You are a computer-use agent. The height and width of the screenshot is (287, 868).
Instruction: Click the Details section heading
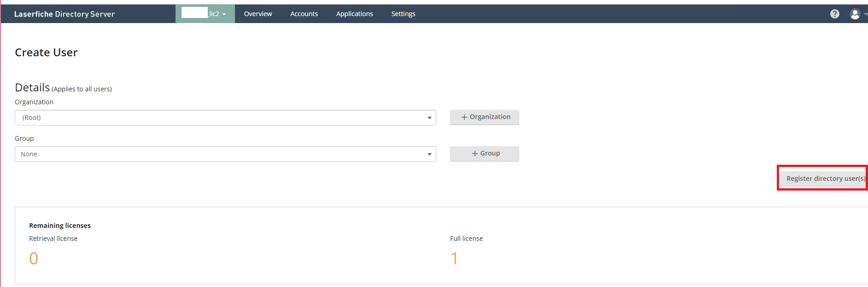click(x=32, y=88)
